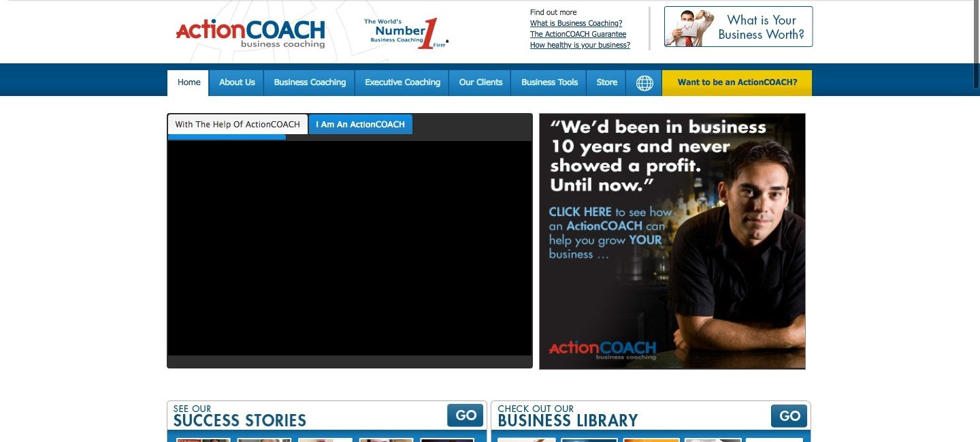The height and width of the screenshot is (442, 980).
Task: Open the Our Clients menu item
Action: [480, 82]
